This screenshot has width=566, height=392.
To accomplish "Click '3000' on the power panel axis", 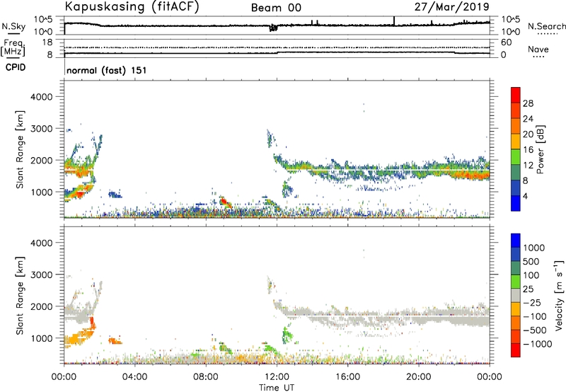I will (x=42, y=129).
